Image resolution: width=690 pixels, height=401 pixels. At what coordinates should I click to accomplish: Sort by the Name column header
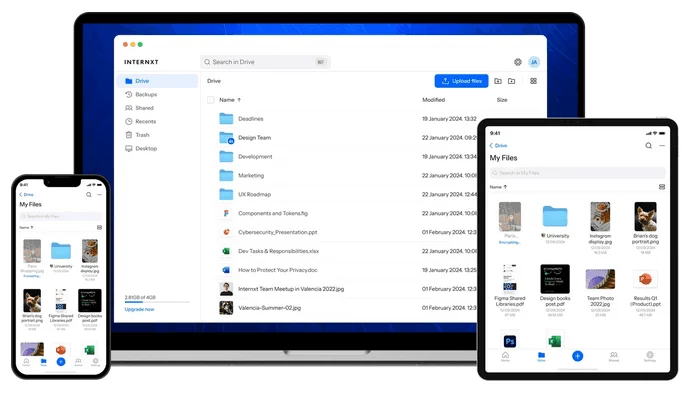coord(230,100)
